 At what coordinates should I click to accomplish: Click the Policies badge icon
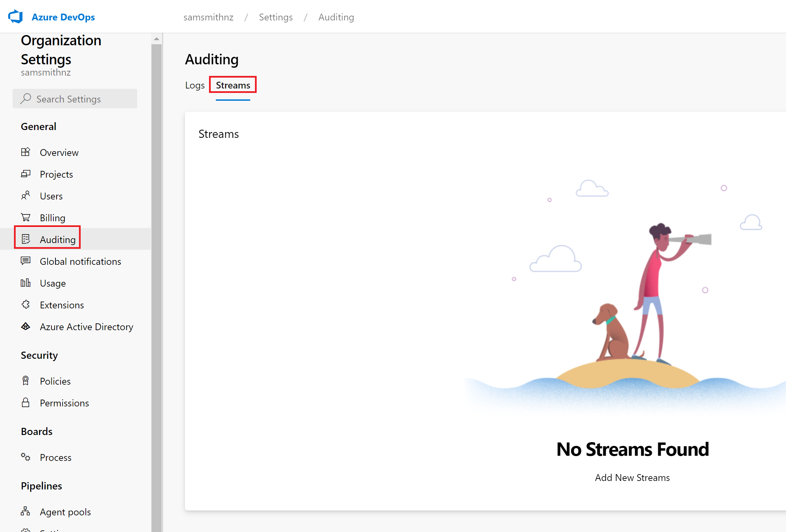26,381
